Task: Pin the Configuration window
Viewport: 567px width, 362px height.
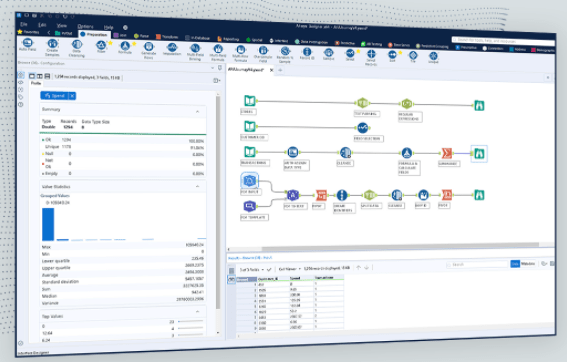Action: pos(219,68)
